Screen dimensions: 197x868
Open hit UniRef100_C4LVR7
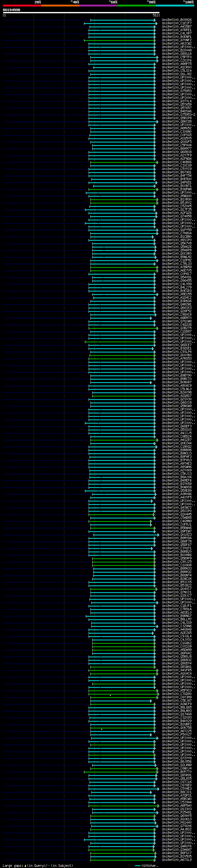pyautogui.click(x=177, y=33)
